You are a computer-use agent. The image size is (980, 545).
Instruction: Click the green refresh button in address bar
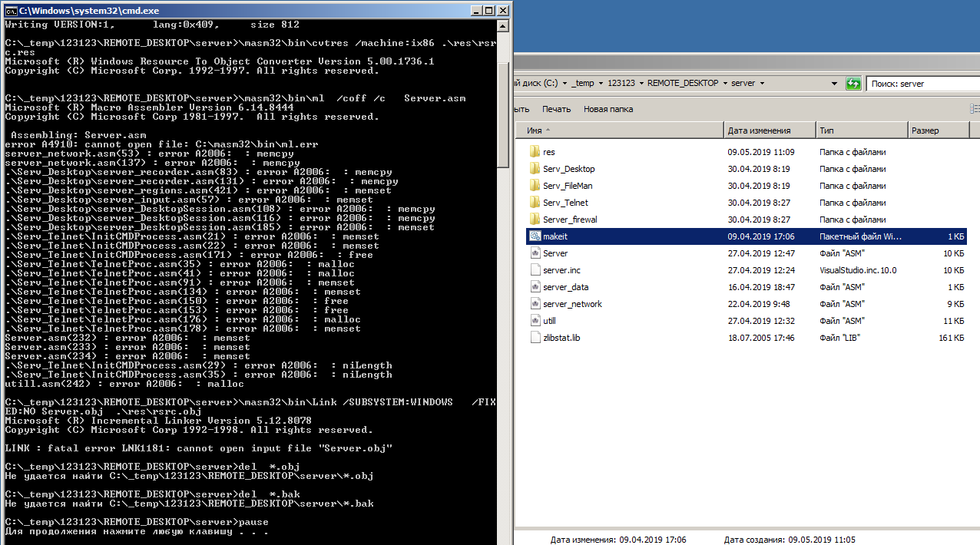tap(853, 84)
